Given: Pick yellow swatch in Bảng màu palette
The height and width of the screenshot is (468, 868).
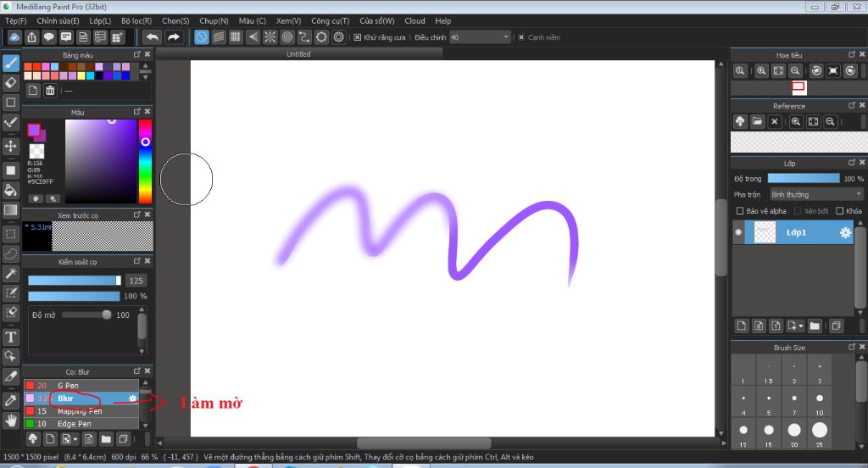Looking at the screenshot, I should [x=81, y=75].
